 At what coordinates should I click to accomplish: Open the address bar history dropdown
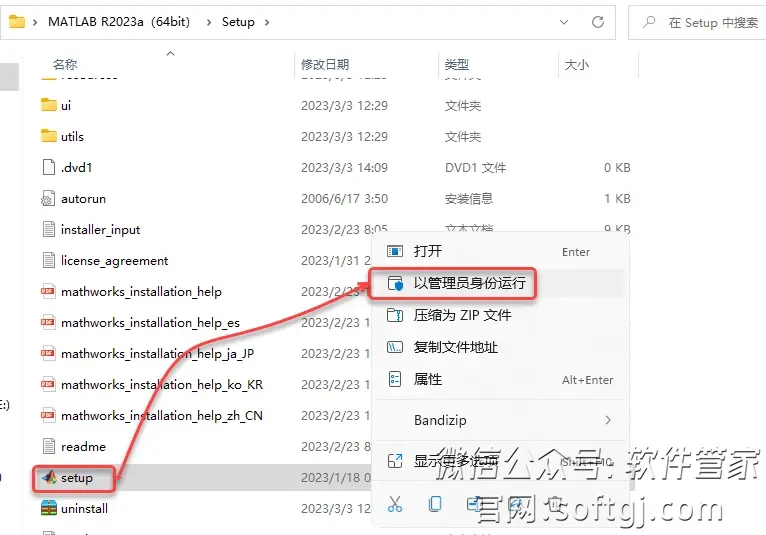564,22
